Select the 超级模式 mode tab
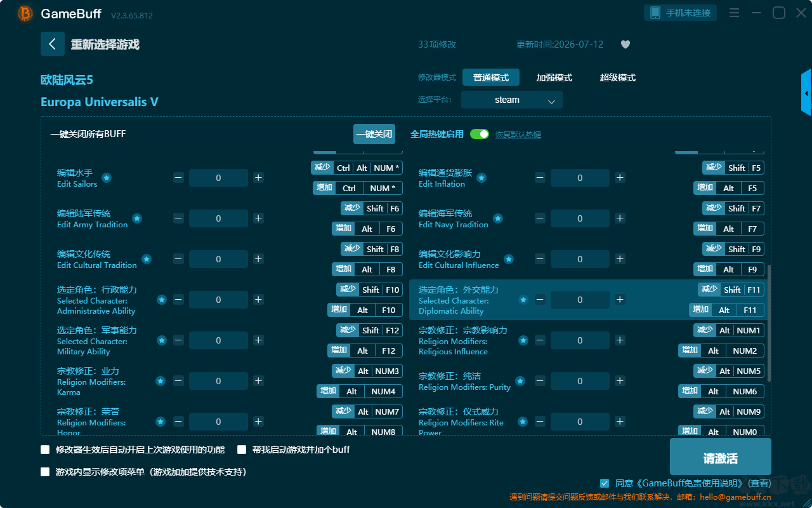 click(x=618, y=77)
